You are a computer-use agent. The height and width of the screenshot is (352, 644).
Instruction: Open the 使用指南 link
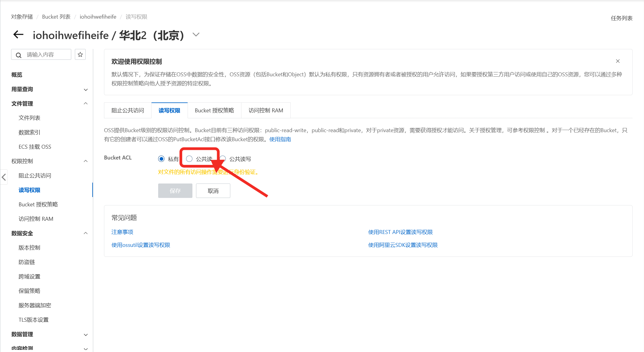pos(280,139)
